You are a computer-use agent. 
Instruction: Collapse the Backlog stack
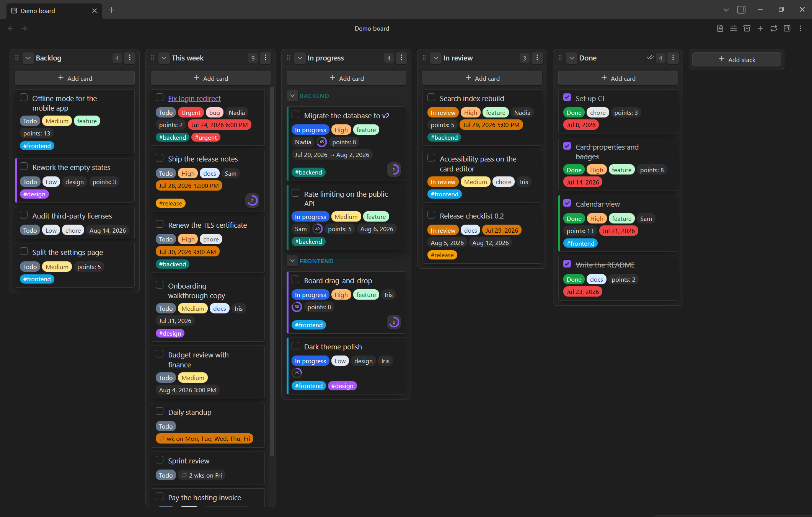(x=28, y=58)
